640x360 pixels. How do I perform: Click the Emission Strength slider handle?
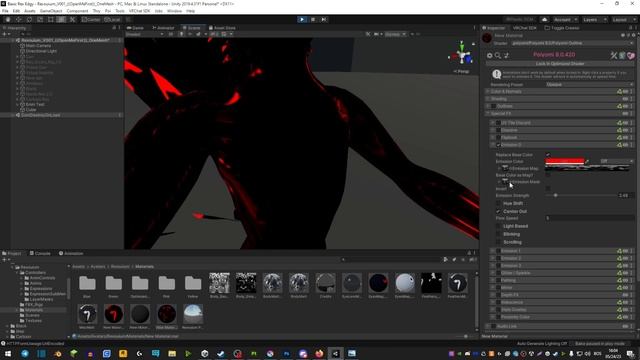(x=556, y=196)
